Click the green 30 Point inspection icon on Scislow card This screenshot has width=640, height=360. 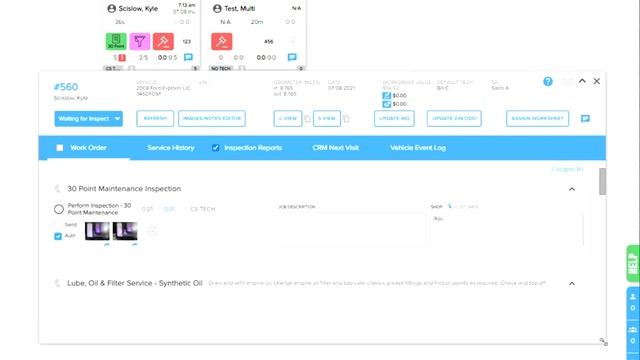pos(116,41)
